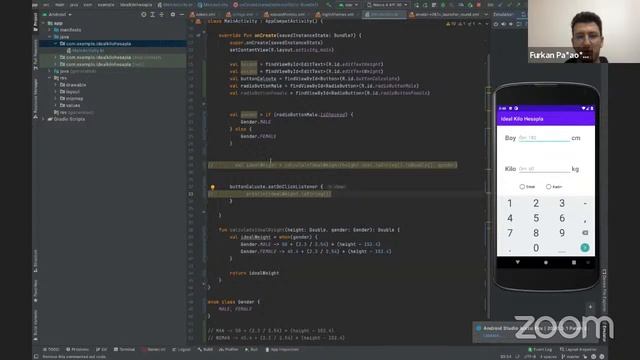Click the emulator Volume Up icon
Screen dimensions: 640x360
(x=503, y=24)
